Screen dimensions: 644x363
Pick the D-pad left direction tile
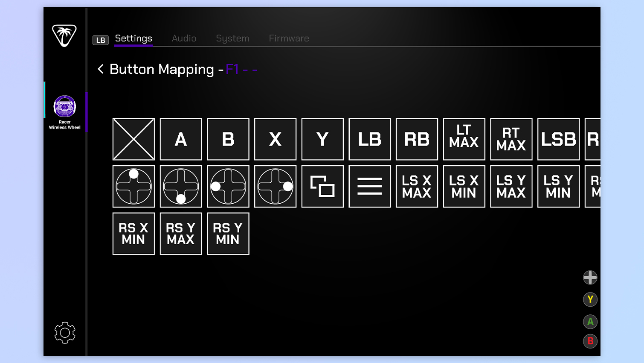click(228, 186)
